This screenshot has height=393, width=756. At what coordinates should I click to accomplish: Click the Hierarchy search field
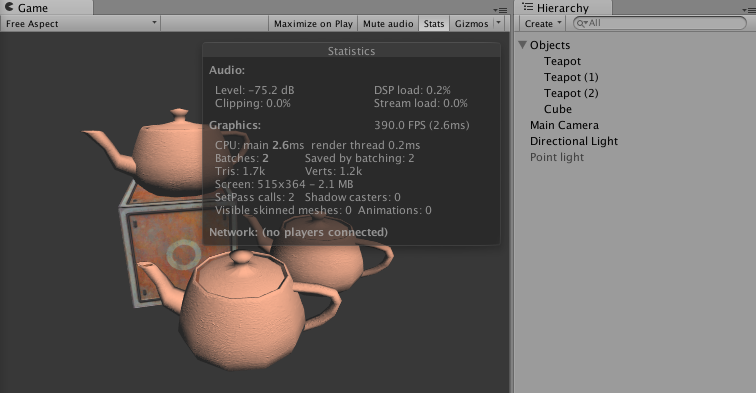pos(660,23)
